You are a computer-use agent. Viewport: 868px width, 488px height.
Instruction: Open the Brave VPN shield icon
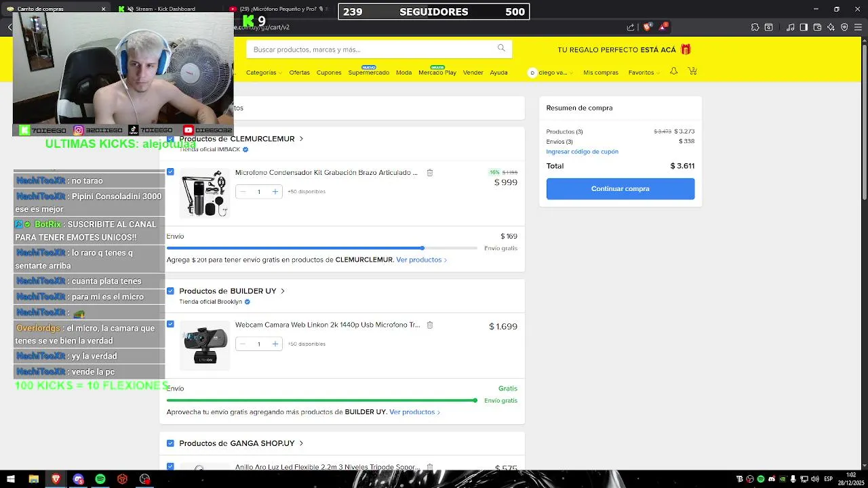844,27
